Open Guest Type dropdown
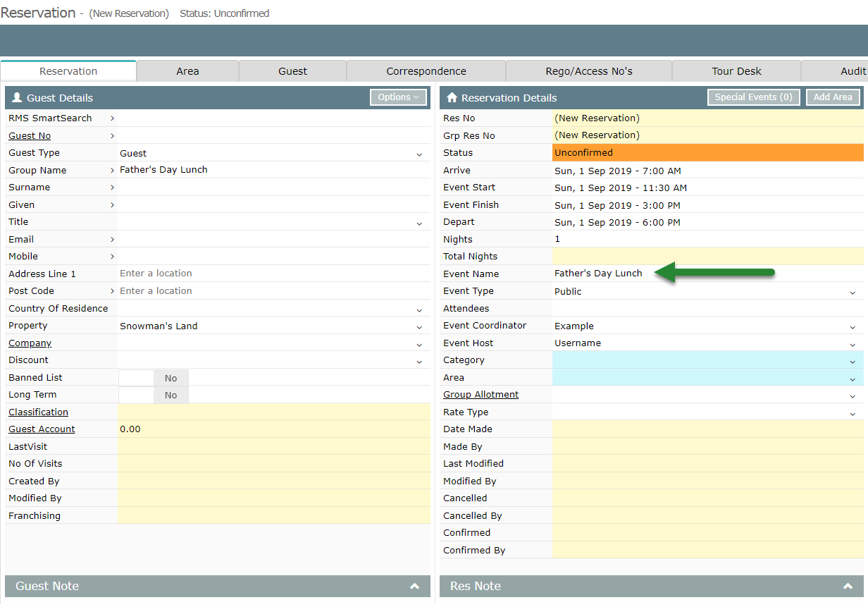 419,154
